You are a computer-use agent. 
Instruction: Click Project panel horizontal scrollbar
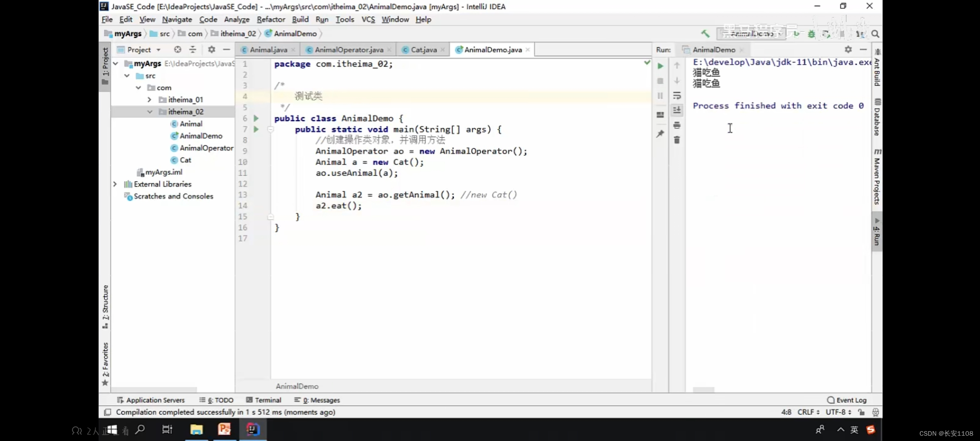tap(154, 390)
